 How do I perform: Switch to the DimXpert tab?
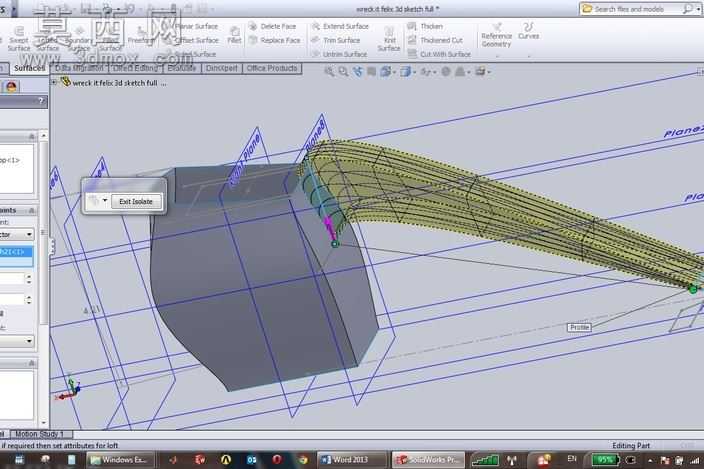tap(222, 68)
